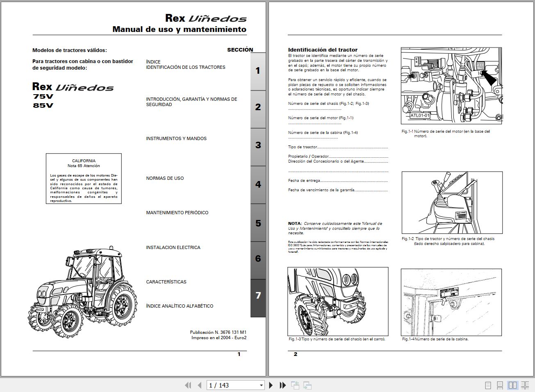The width and height of the screenshot is (535, 392).
Task: Switch to single page view
Action: pos(488,385)
